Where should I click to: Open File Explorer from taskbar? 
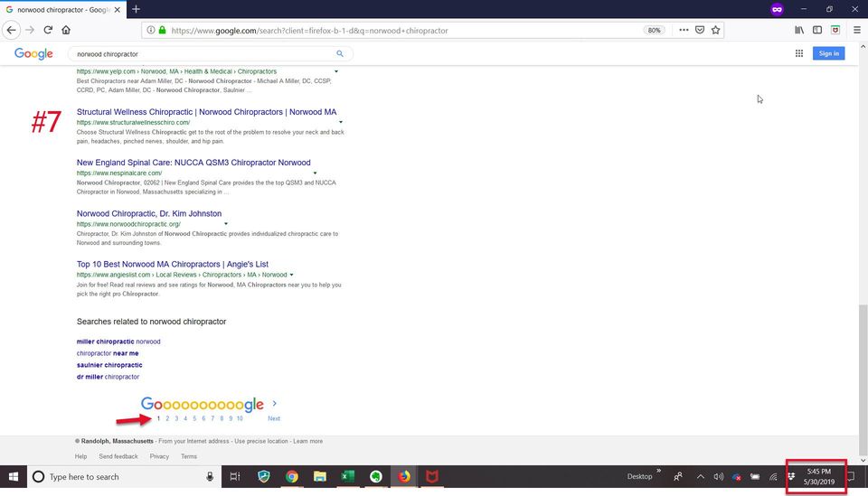coord(320,477)
